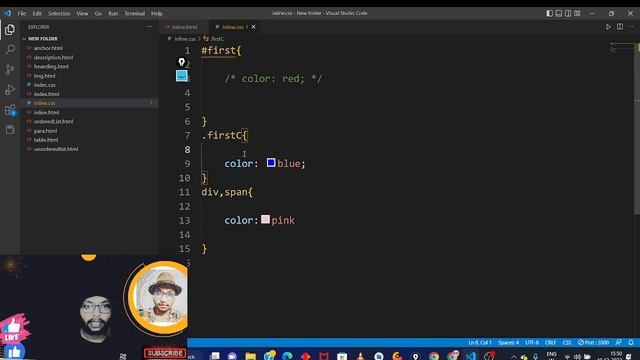Click the SUBSCRIBE button overlay
The width and height of the screenshot is (640, 360).
[x=165, y=353]
